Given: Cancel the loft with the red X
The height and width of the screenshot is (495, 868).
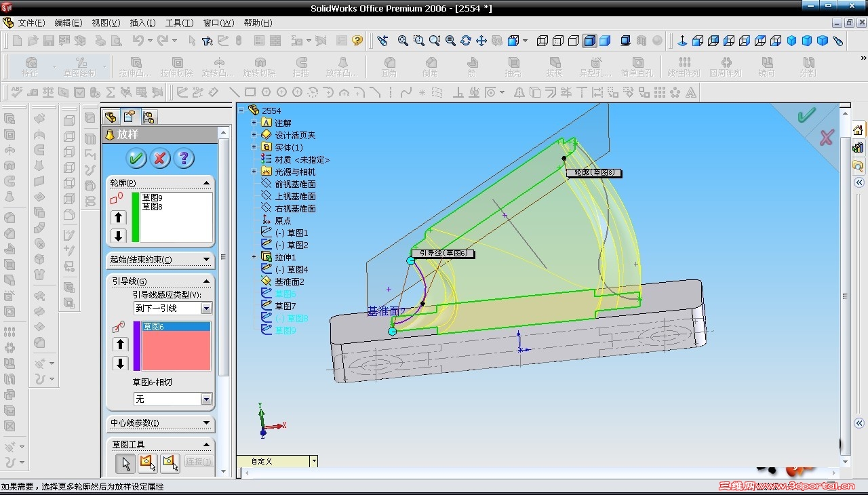Looking at the screenshot, I should tap(160, 159).
